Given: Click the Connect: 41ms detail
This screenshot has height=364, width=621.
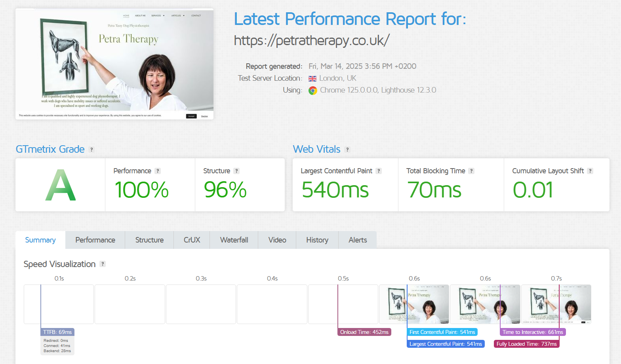Looking at the screenshot, I should pyautogui.click(x=57, y=346).
